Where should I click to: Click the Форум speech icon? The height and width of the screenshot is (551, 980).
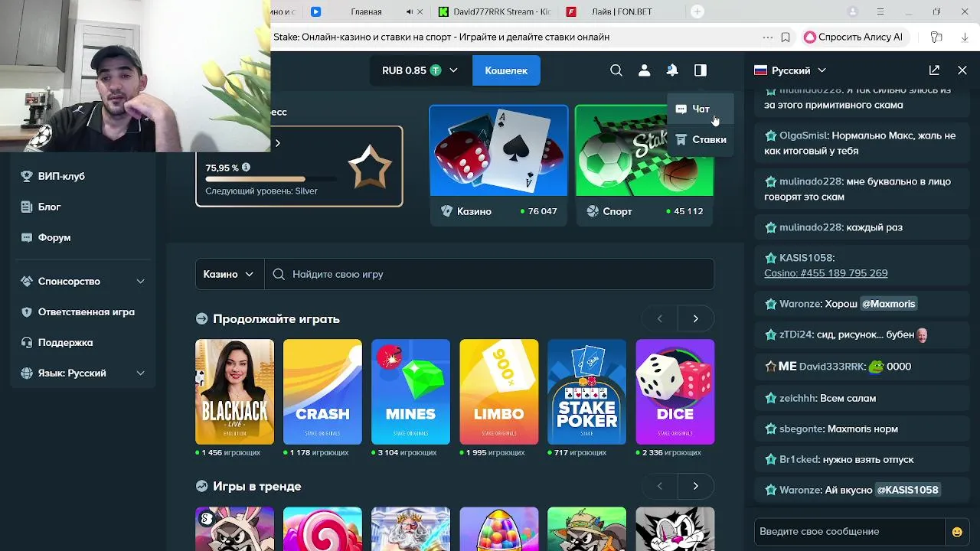(x=27, y=237)
